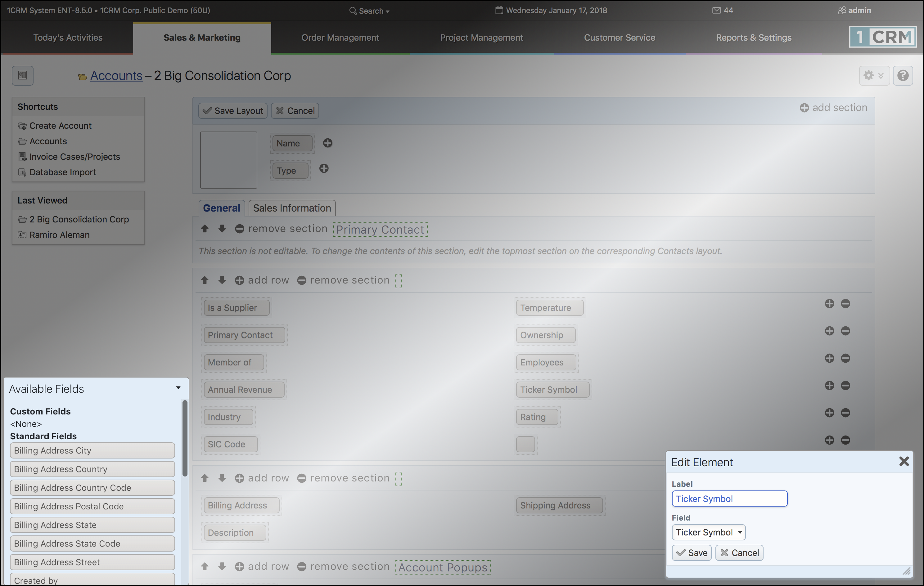Click the Label input containing Ticker Symbol

(729, 499)
